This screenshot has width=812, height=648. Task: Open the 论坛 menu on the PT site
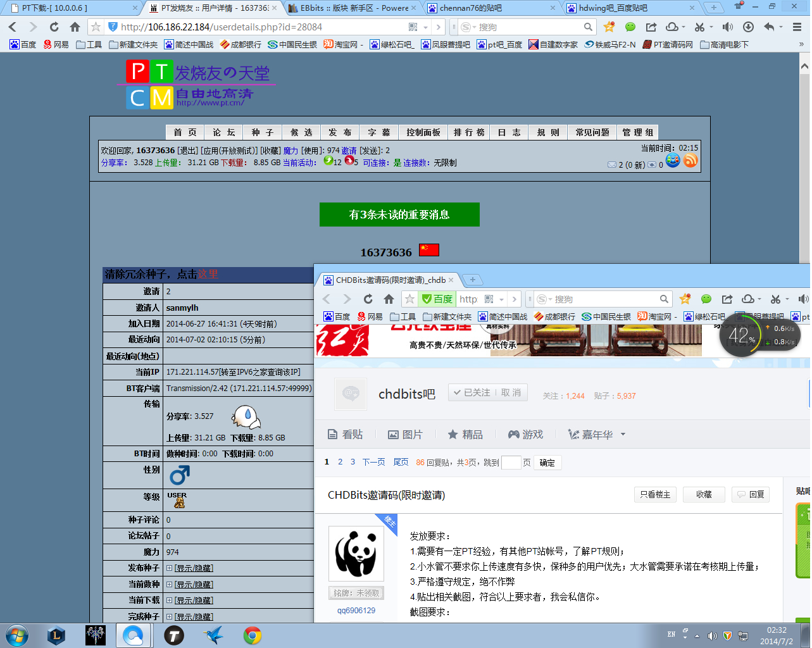224,132
